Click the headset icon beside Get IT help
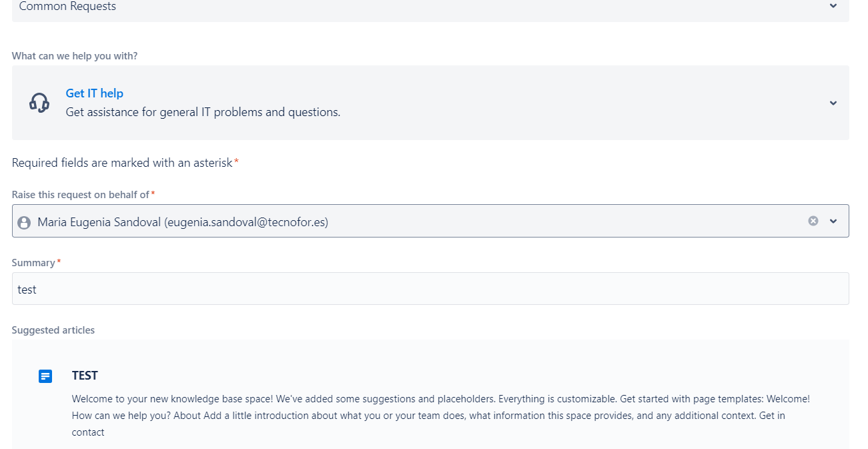 (x=39, y=103)
